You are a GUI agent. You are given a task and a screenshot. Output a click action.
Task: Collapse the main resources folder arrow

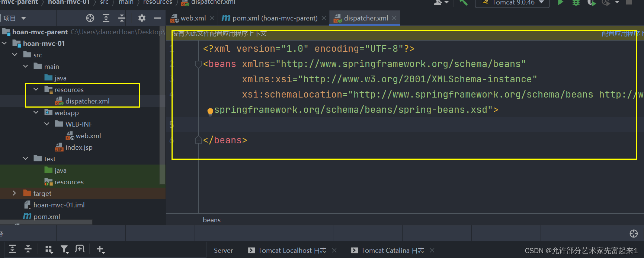pyautogui.click(x=36, y=90)
